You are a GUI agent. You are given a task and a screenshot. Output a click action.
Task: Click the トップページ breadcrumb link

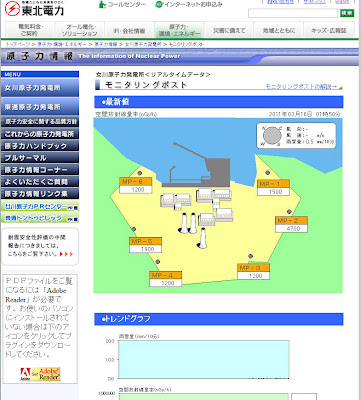[x=17, y=44]
